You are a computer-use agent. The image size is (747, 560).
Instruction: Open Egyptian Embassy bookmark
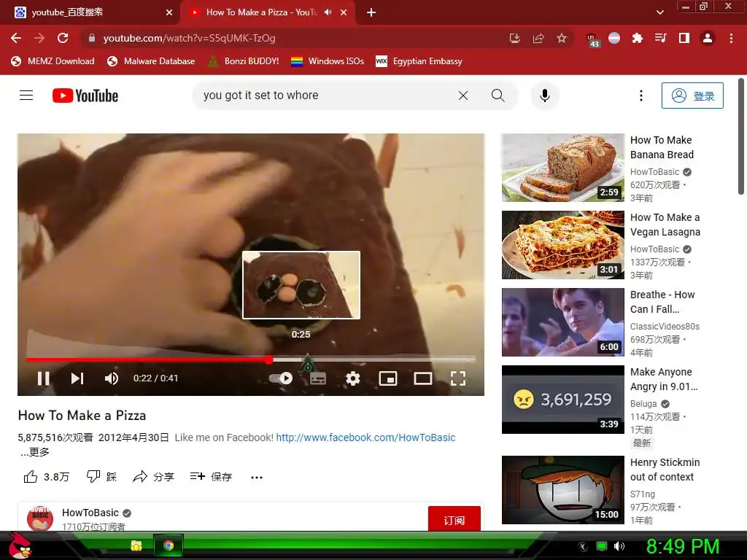(419, 61)
